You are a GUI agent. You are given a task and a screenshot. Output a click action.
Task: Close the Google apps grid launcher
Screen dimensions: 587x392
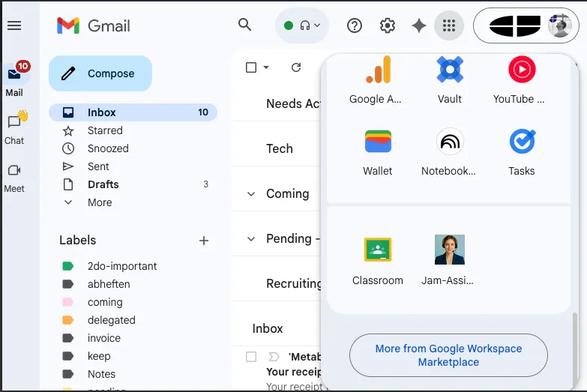pos(449,25)
